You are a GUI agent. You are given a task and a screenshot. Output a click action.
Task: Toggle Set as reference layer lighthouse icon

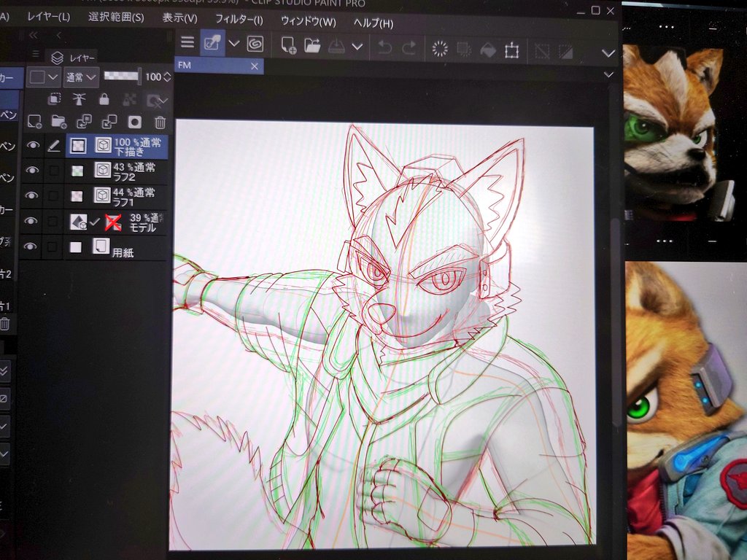79,98
